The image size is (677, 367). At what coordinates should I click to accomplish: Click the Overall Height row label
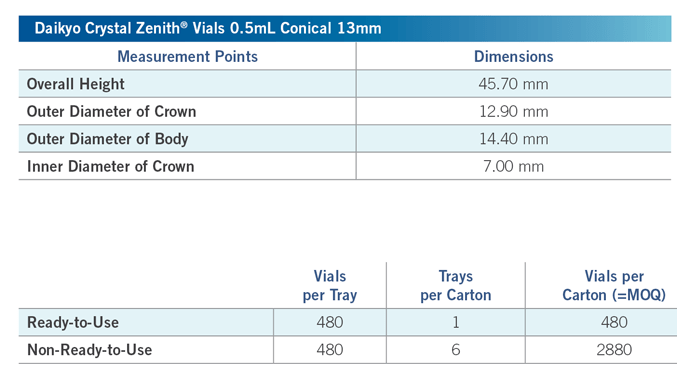76,84
